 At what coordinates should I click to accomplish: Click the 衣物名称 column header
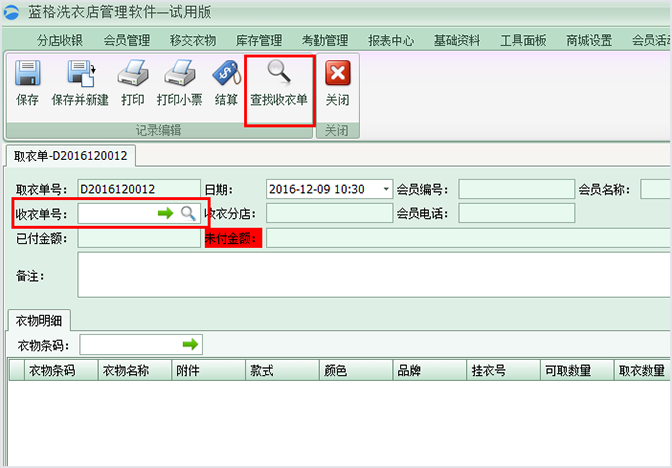tap(135, 370)
